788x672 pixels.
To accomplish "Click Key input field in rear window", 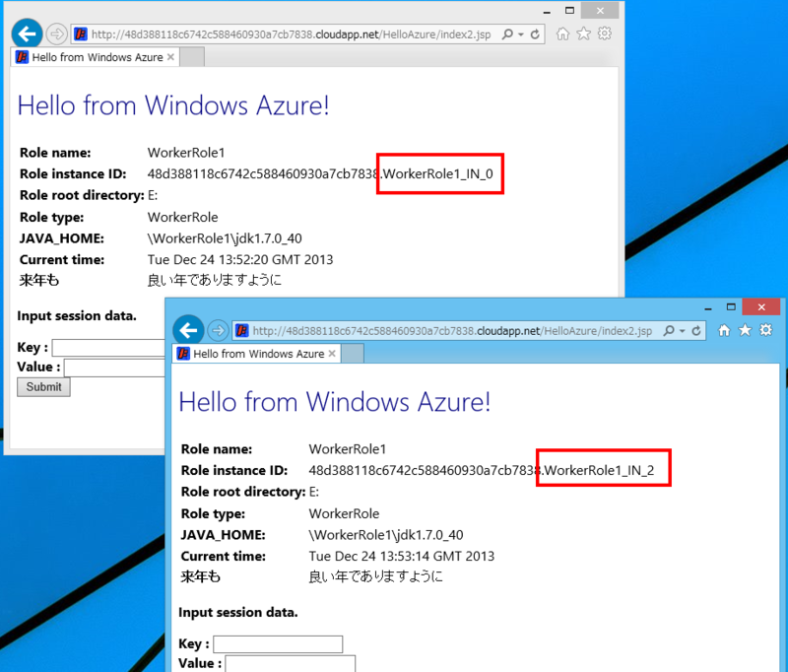I will 108,348.
